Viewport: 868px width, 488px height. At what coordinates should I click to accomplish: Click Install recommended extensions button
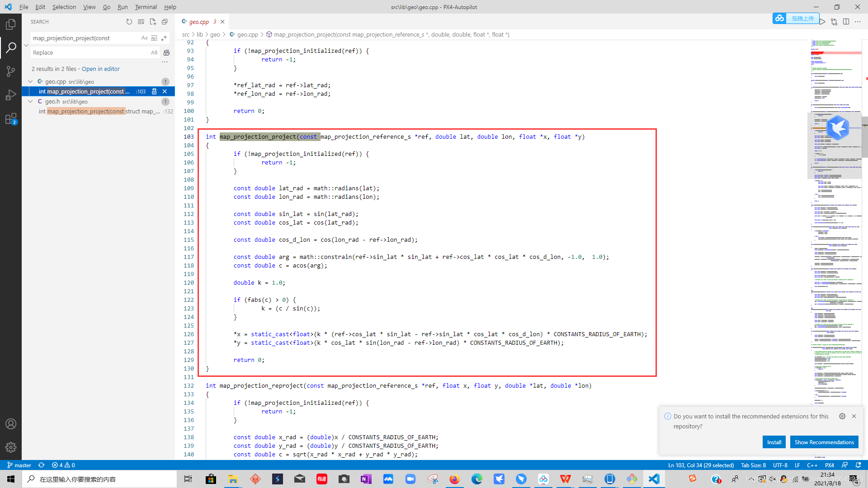(x=774, y=442)
